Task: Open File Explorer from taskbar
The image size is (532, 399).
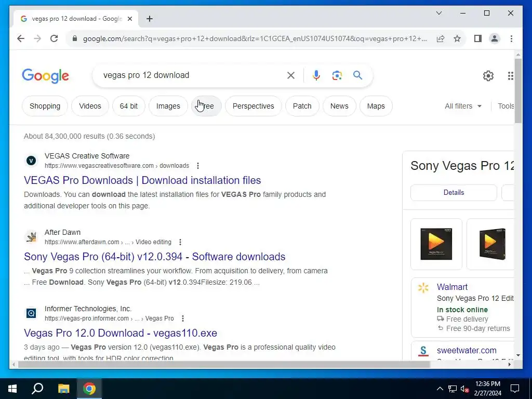Action: (x=63, y=389)
